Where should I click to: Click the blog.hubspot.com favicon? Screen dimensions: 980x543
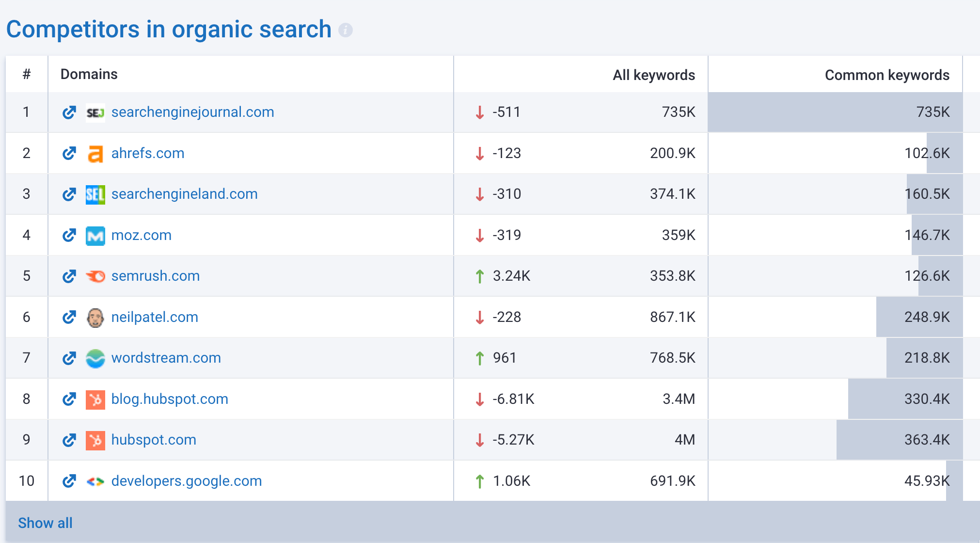[x=95, y=399]
